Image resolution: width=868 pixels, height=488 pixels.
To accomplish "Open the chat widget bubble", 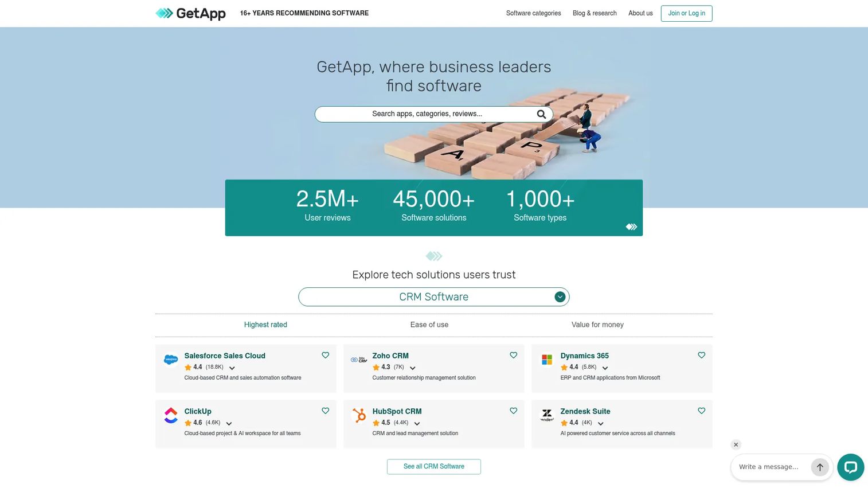I will click(850, 467).
